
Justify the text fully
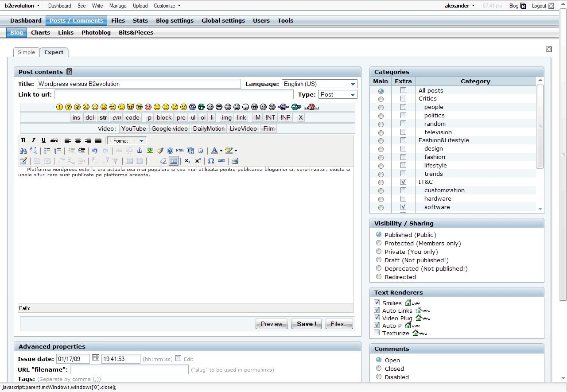pos(98,140)
